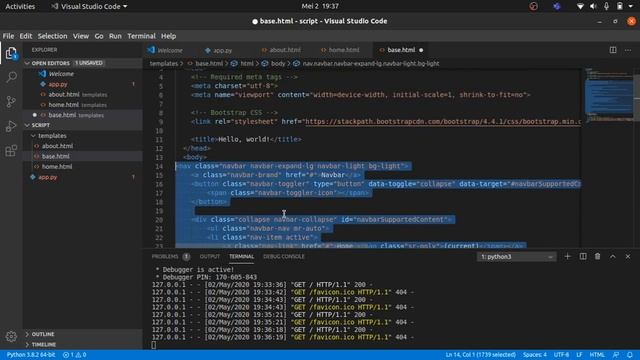Open the editor More Actions ellipsis
This screenshot has height=360, width=640.
pos(628,50)
